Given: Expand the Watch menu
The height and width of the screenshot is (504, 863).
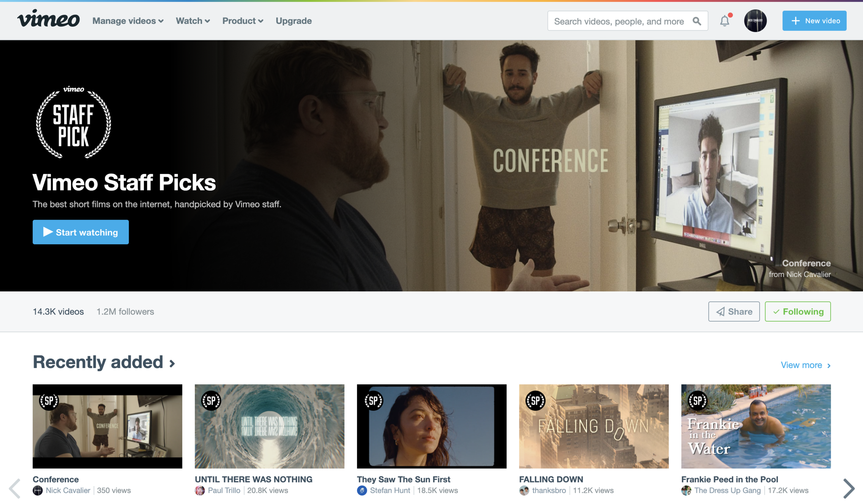Looking at the screenshot, I should [192, 21].
